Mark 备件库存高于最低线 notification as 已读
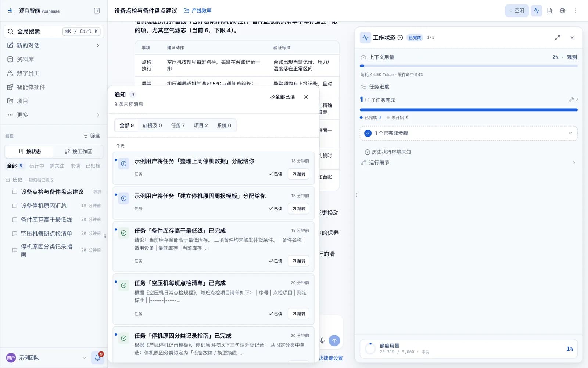588x368 pixels. click(276, 261)
